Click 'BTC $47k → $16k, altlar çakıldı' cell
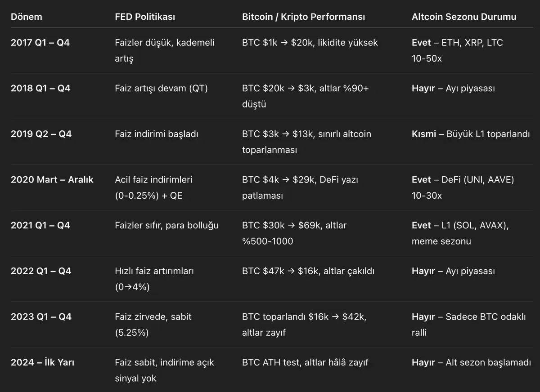The width and height of the screenshot is (540, 392). 308,271
